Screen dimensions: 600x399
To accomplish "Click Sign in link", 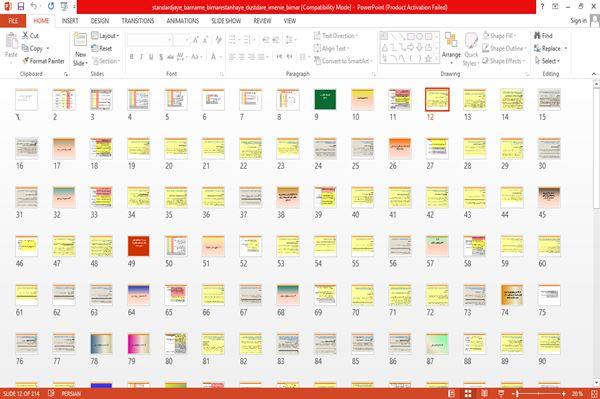I will (x=578, y=21).
